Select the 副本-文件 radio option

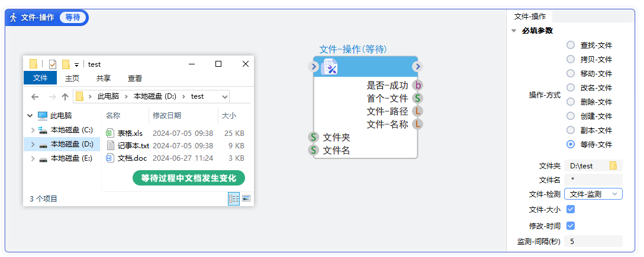point(571,130)
